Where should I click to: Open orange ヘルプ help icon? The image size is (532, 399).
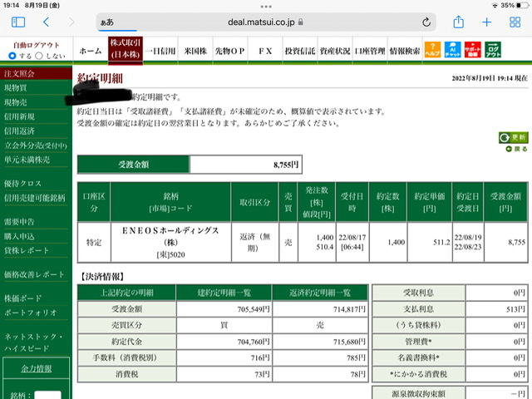click(432, 50)
